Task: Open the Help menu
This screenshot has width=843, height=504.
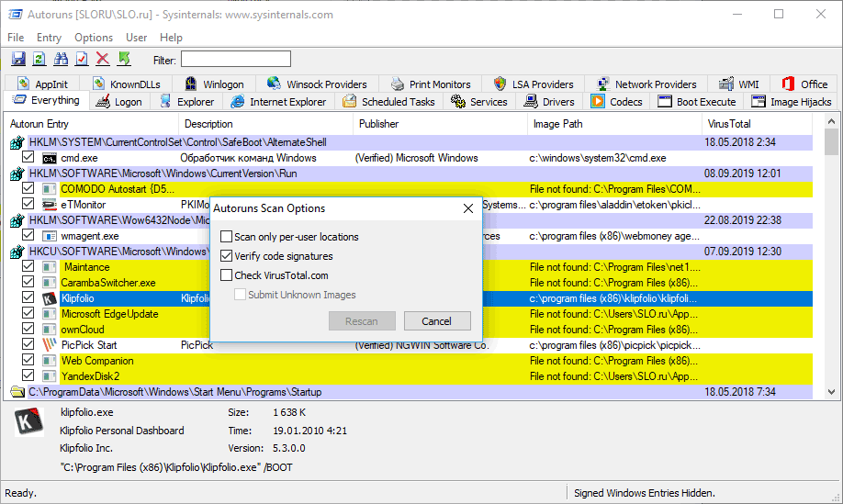Action: pyautogui.click(x=171, y=38)
